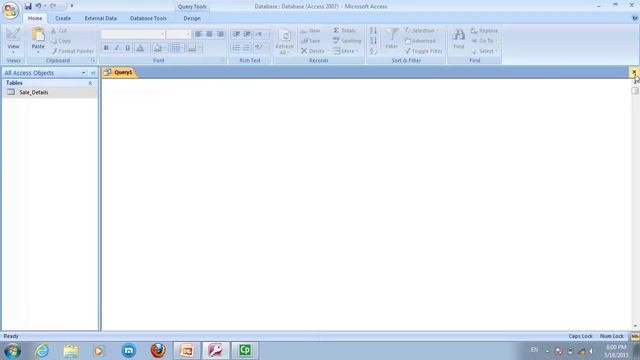Image resolution: width=640 pixels, height=360 pixels.
Task: Click the Paste clipboard icon
Action: [x=38, y=35]
